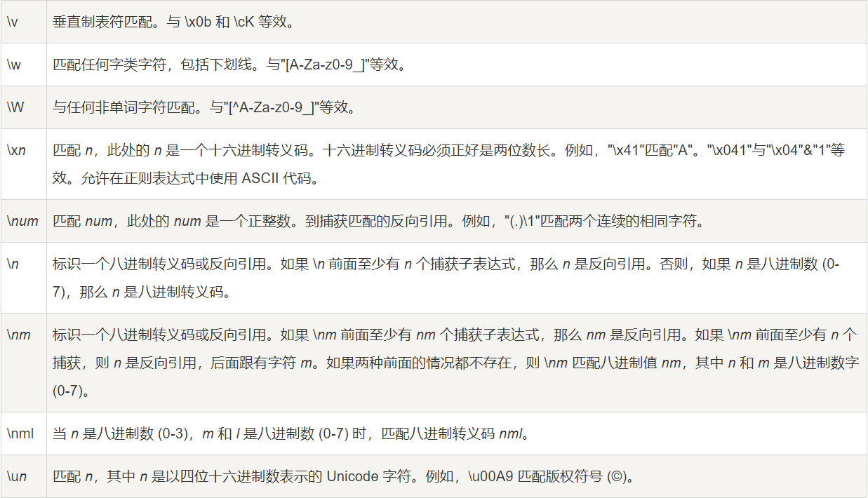Click the "(0-7)。" last line of the \nm description

72,391
